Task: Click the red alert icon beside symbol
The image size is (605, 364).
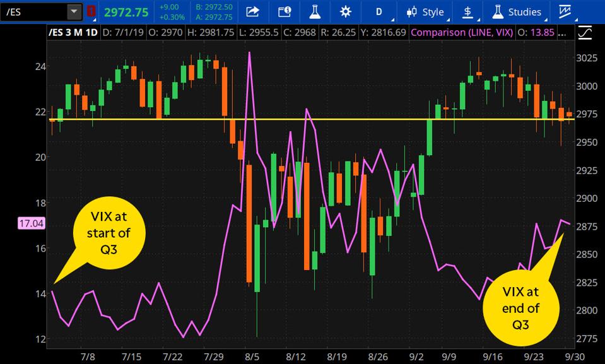Action: click(91, 11)
